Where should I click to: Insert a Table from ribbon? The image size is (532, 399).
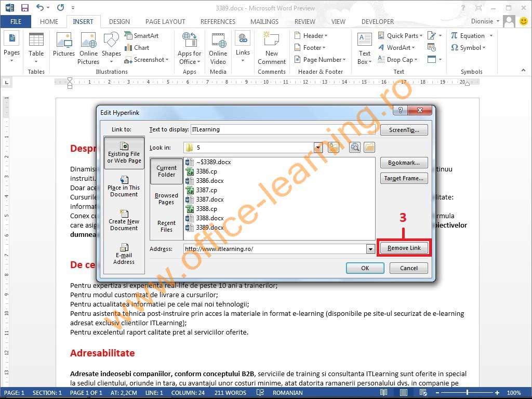(36, 47)
